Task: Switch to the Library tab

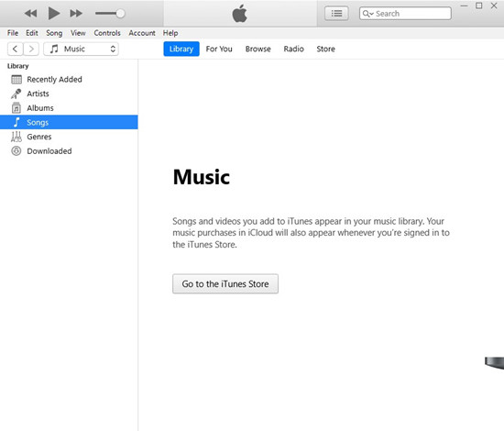Action: (x=181, y=49)
